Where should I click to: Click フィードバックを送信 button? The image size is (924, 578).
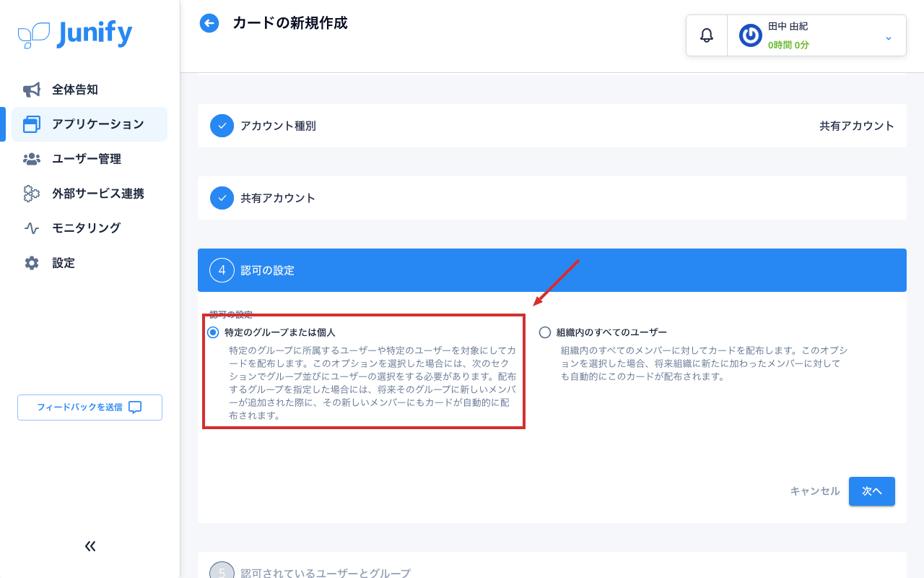click(90, 407)
